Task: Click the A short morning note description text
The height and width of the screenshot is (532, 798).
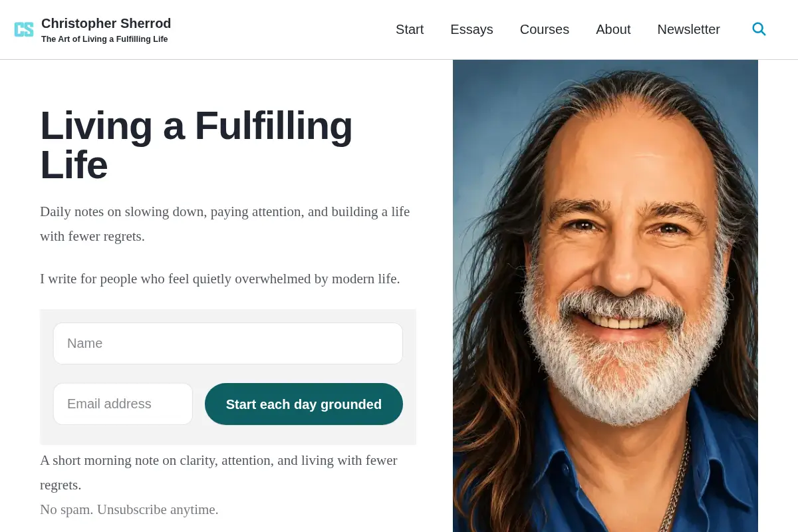Action: click(x=219, y=472)
